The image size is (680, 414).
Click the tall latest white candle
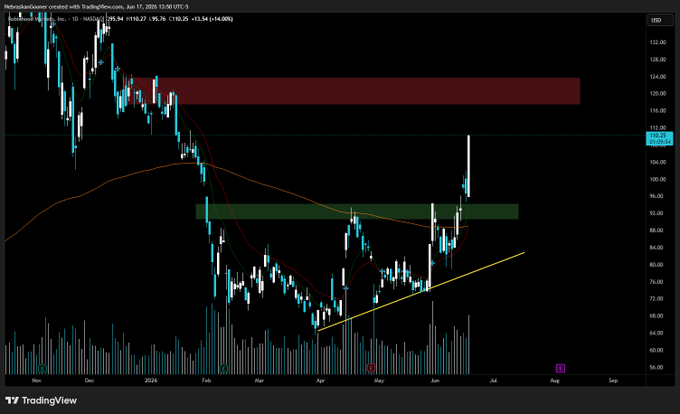click(x=469, y=166)
